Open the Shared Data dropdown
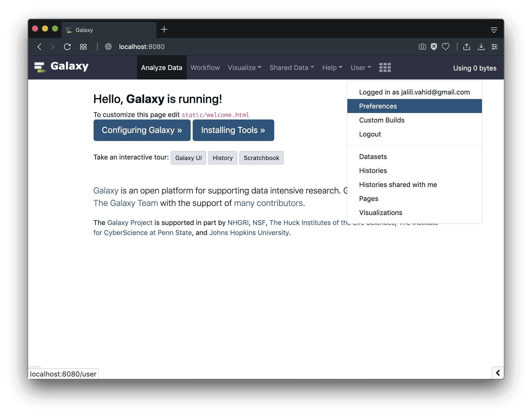The width and height of the screenshot is (532, 416). tap(292, 67)
